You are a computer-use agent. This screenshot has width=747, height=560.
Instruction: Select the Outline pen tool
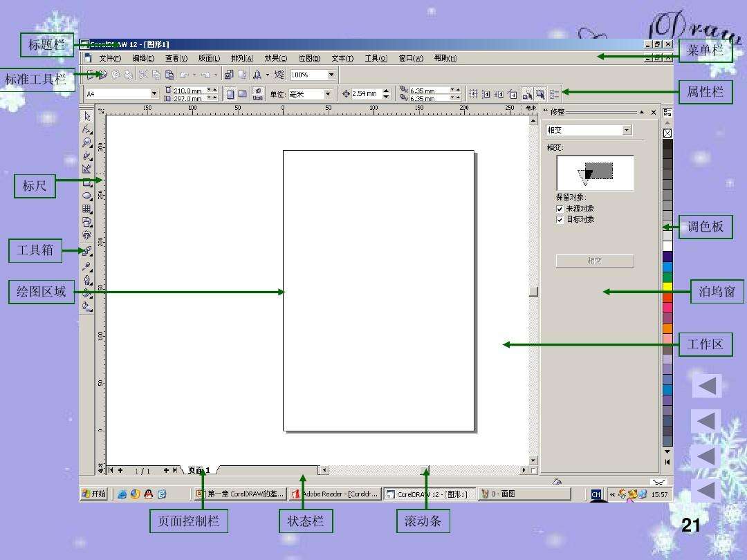(87, 279)
